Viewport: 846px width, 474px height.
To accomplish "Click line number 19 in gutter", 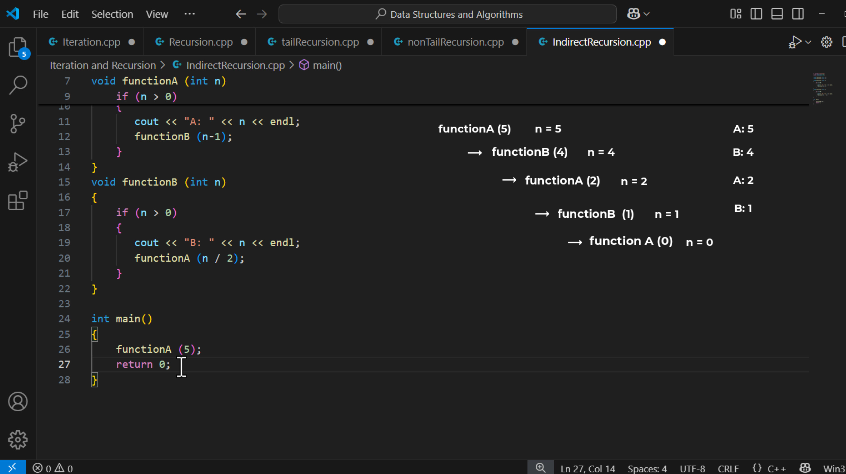I will tap(64, 243).
